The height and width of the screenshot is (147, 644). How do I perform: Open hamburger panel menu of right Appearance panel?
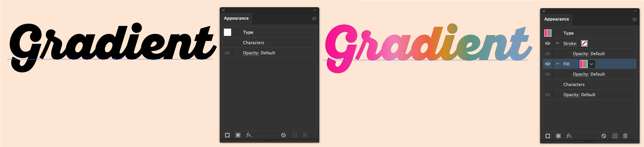click(634, 19)
